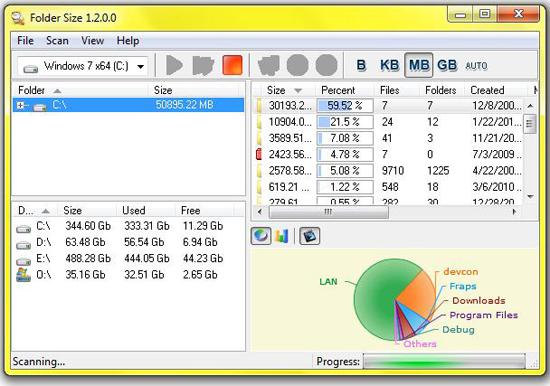Sort drives by Drive column header
This screenshot has height=386, width=550.
pos(35,211)
